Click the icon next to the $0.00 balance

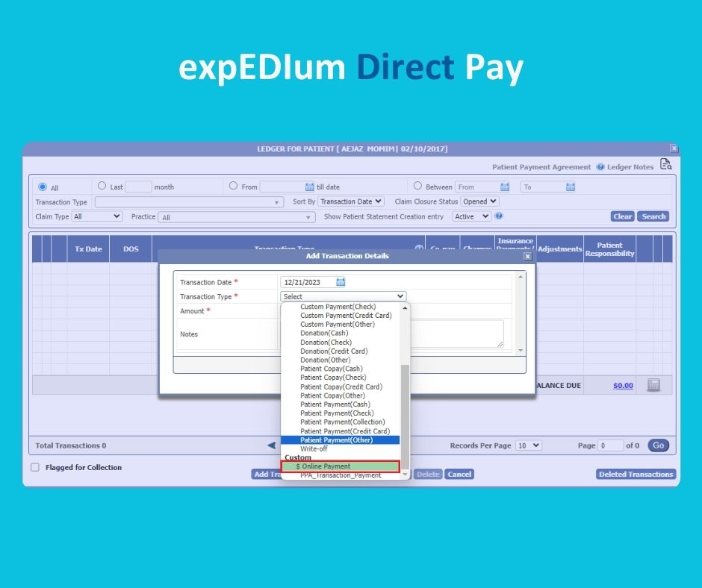pyautogui.click(x=656, y=386)
